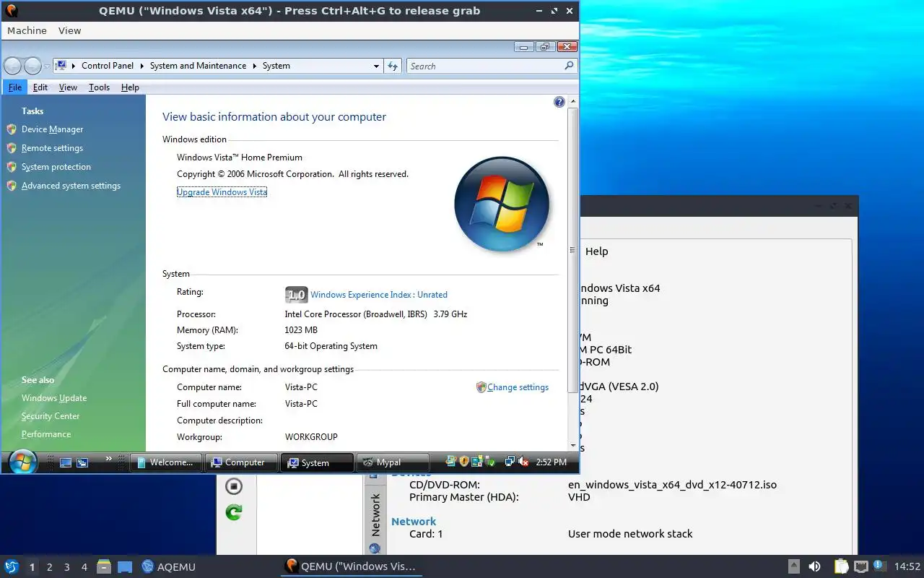The image size is (924, 578).
Task: Expand arrow after System and Maintenance breadcrumb
Action: 254,66
